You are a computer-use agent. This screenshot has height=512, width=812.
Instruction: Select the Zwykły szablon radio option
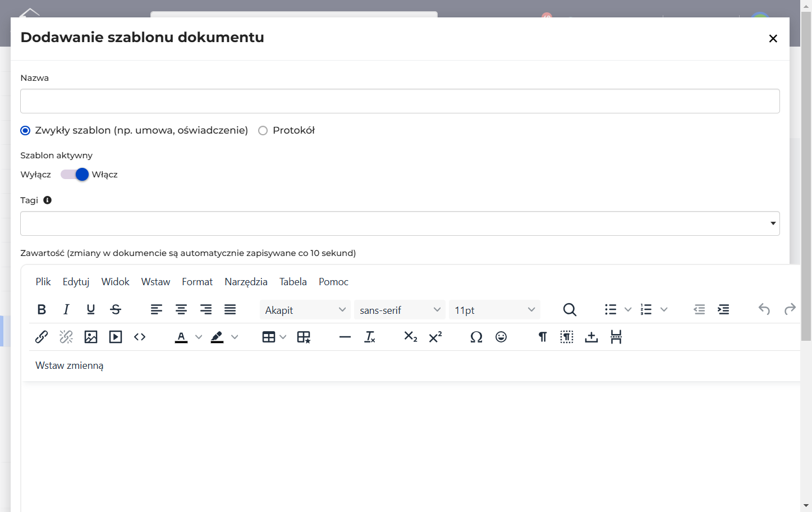coord(25,131)
